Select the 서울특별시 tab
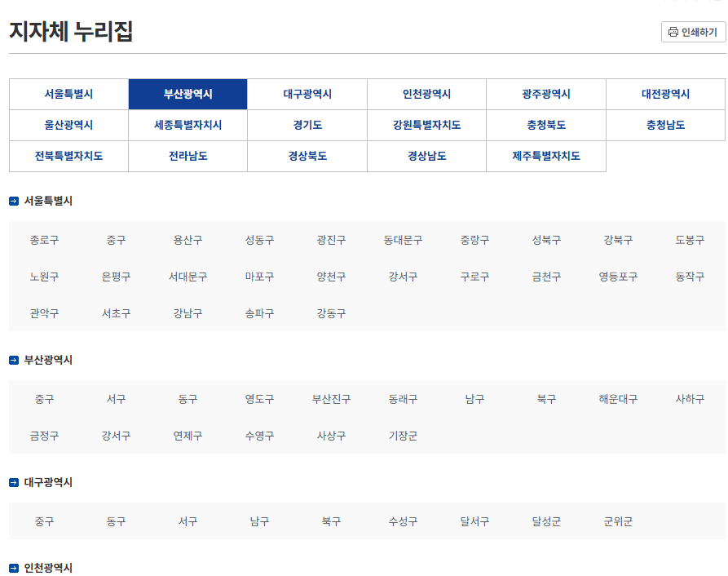 pyautogui.click(x=68, y=95)
